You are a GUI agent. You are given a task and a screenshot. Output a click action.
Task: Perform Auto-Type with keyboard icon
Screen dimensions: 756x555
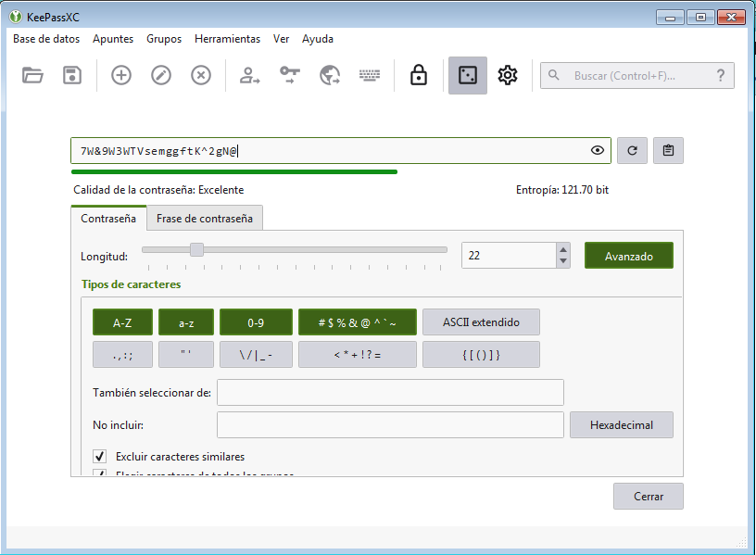tap(370, 75)
